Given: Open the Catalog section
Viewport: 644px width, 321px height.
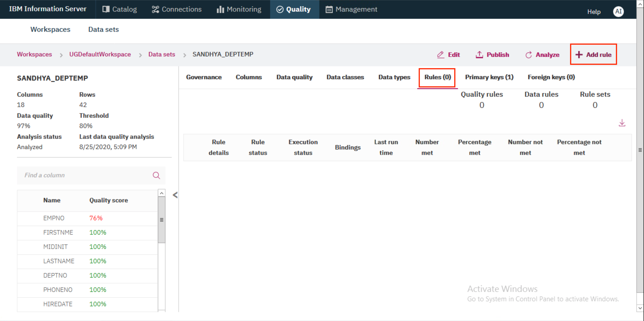Looking at the screenshot, I should (119, 9).
